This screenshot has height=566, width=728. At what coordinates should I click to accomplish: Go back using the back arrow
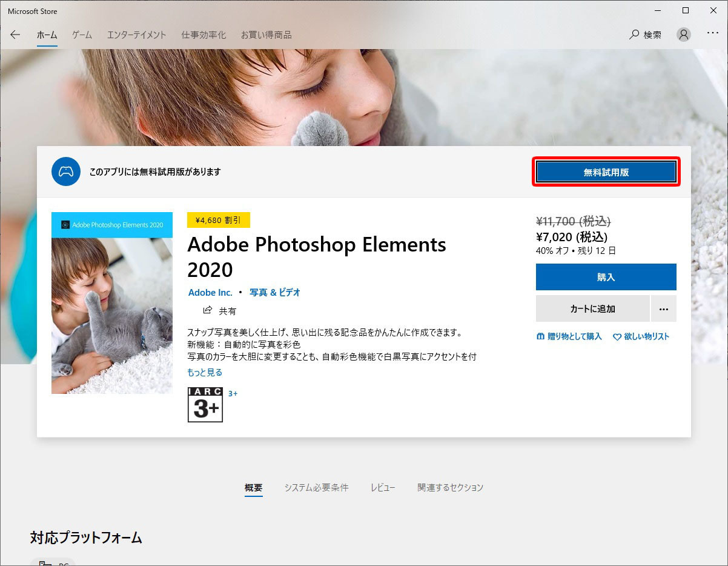click(15, 35)
